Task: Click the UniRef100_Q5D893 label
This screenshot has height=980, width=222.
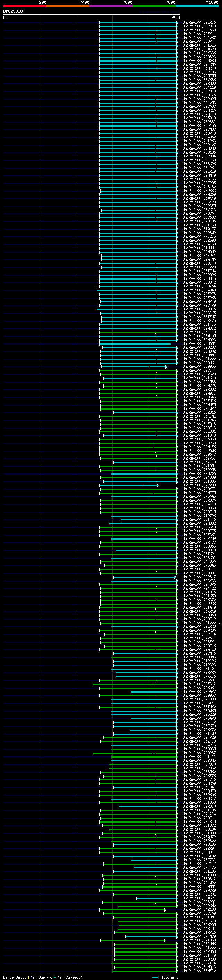Action: [x=199, y=57]
